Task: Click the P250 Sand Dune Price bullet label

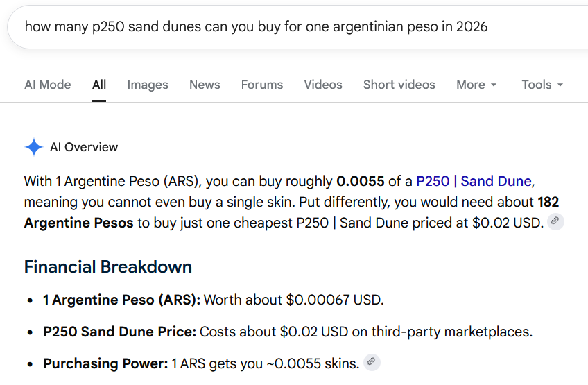Action: (120, 332)
